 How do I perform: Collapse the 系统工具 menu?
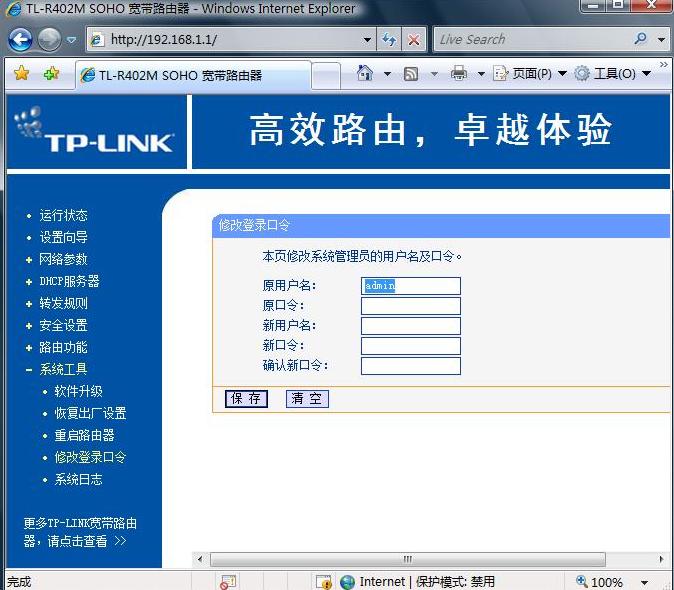pyautogui.click(x=64, y=369)
